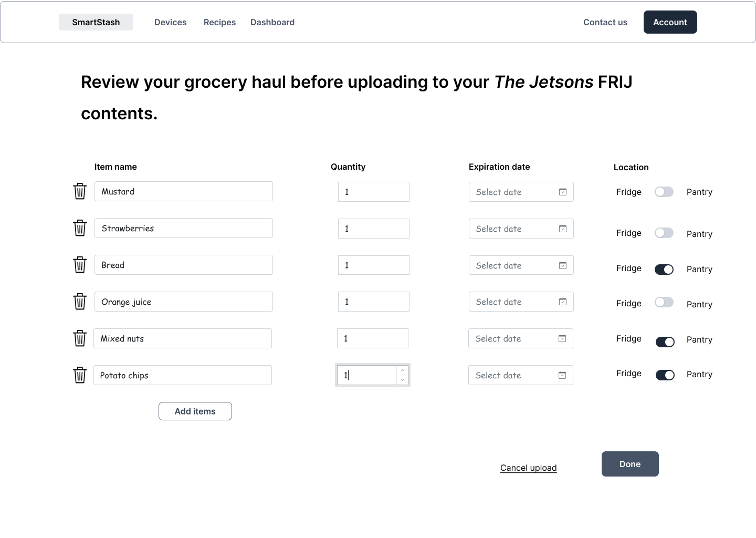
Task: Go to Recipes in navigation bar
Action: pos(219,22)
